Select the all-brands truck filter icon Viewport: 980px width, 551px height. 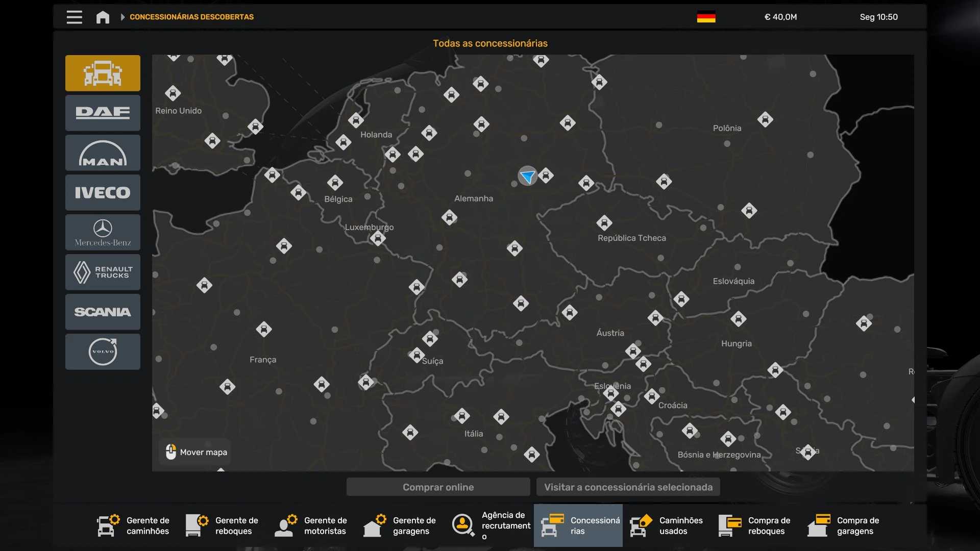[x=103, y=73]
